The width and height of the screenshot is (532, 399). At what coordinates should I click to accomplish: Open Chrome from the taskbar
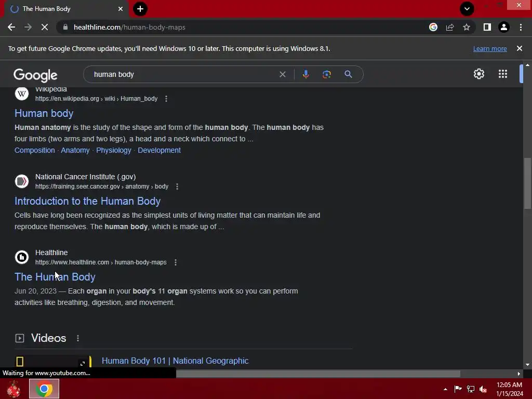point(44,389)
